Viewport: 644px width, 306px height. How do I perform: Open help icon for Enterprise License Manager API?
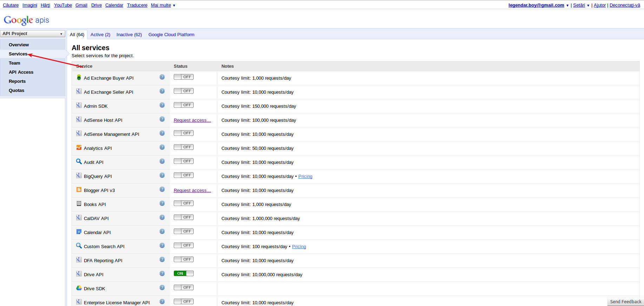[162, 301]
